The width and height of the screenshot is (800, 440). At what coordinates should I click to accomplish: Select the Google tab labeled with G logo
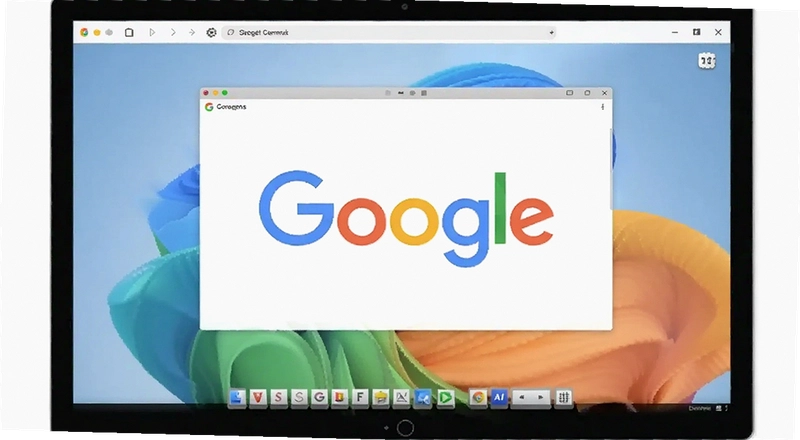tap(226, 107)
